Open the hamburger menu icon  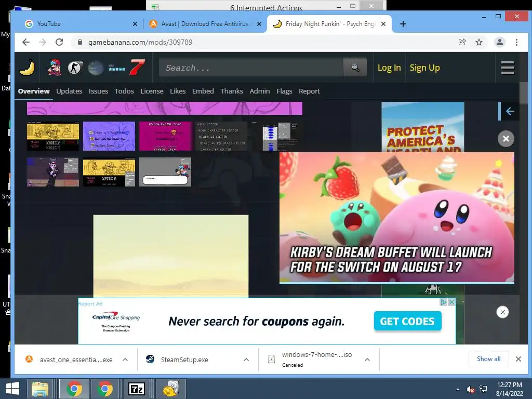pyautogui.click(x=508, y=68)
